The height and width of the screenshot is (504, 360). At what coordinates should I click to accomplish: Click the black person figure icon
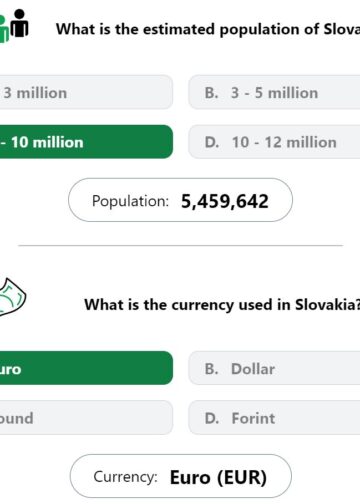click(20, 23)
